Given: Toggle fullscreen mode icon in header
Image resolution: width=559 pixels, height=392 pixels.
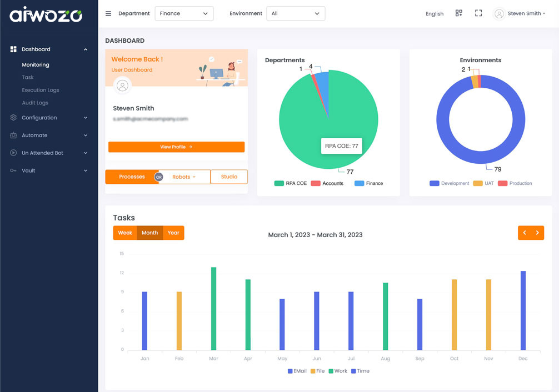Looking at the screenshot, I should pos(478,13).
